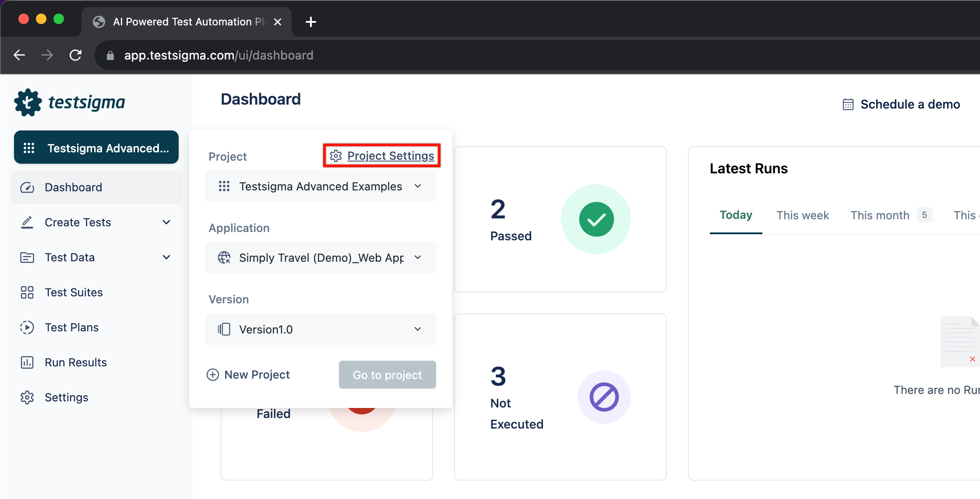Image resolution: width=980 pixels, height=499 pixels.
Task: Click the version icon beside Version1.0
Action: (224, 329)
